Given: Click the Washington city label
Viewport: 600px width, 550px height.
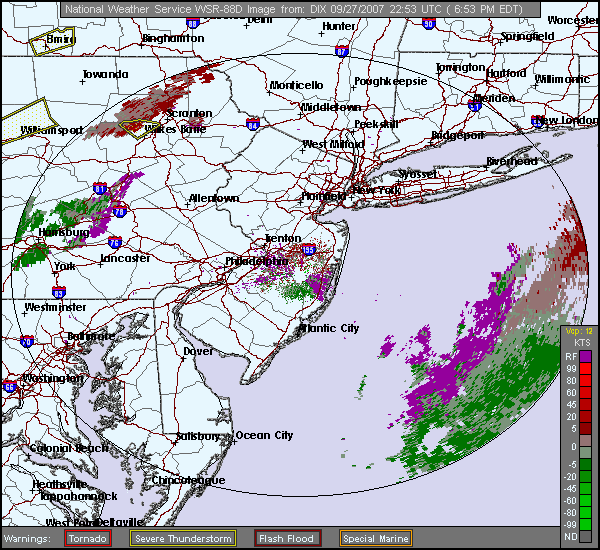Looking at the screenshot, I should click(x=53, y=379).
